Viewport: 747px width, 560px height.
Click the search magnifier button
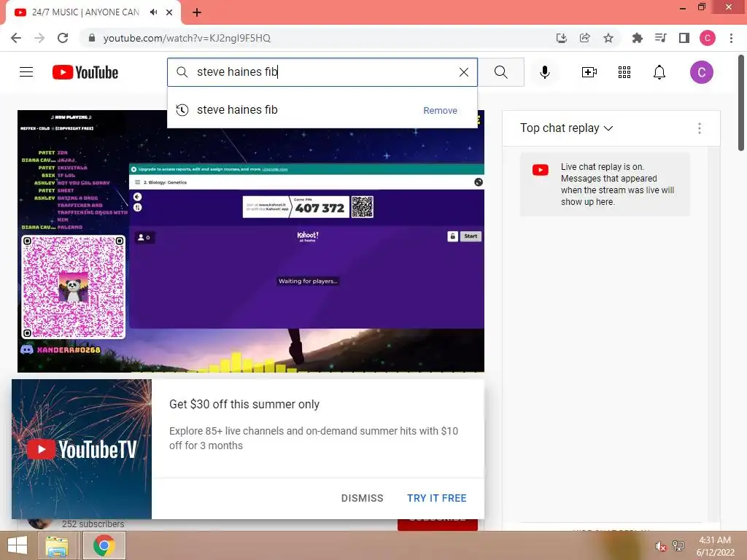click(500, 72)
